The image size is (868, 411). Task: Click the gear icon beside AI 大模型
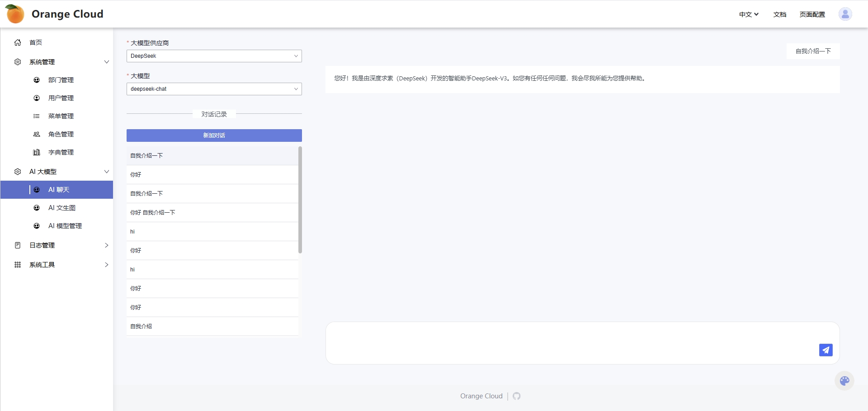click(x=18, y=172)
